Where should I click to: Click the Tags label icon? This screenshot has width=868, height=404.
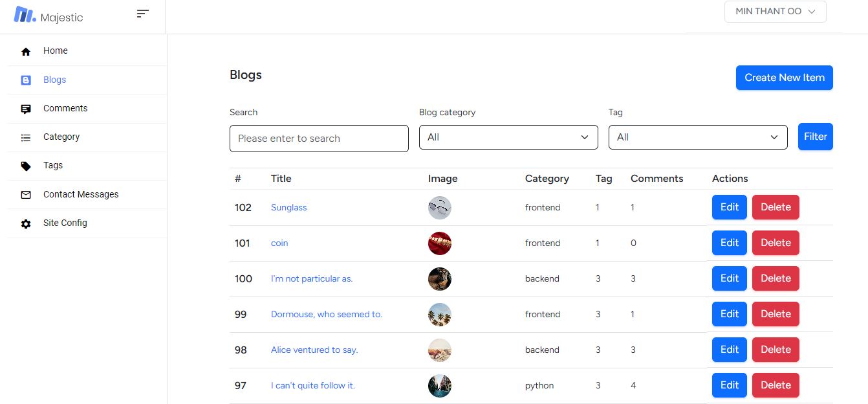pyautogui.click(x=26, y=166)
